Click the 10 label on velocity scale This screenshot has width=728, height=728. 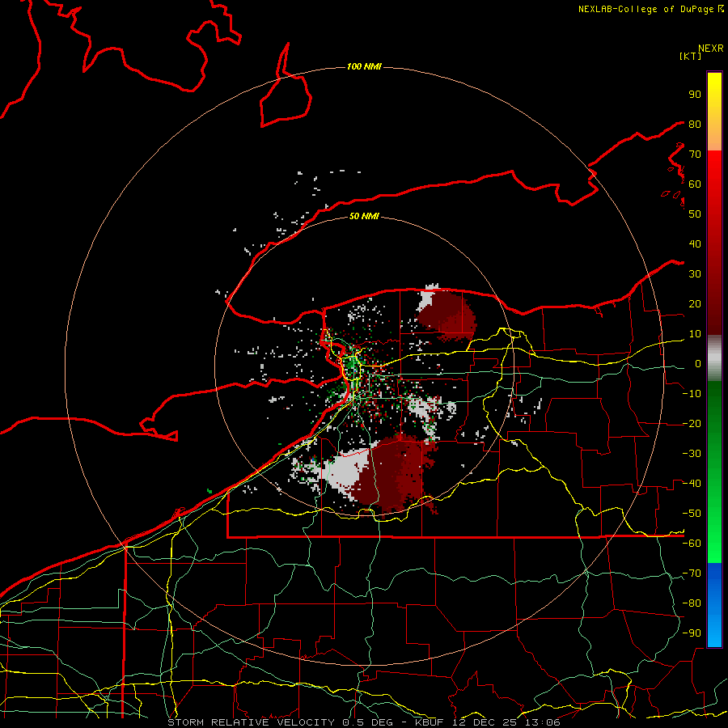coord(695,334)
